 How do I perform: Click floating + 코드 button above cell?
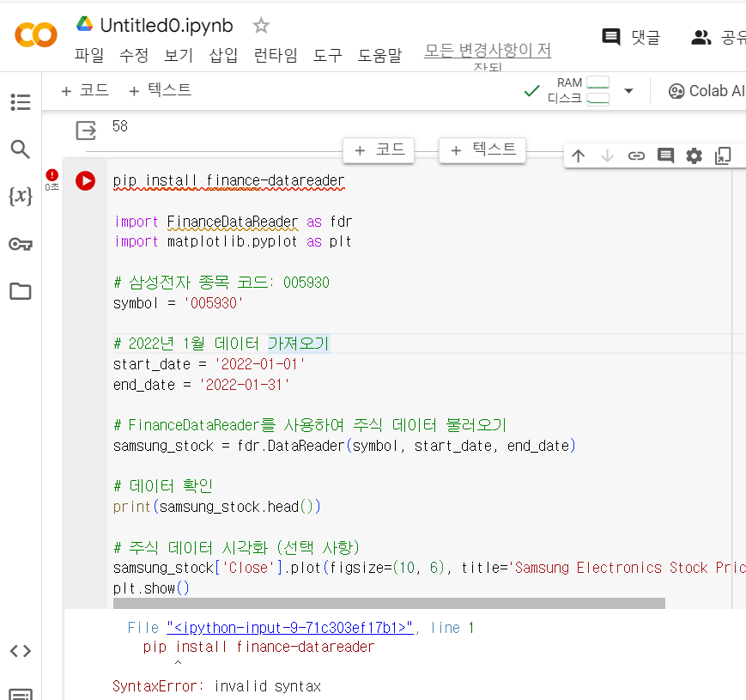coord(379,150)
